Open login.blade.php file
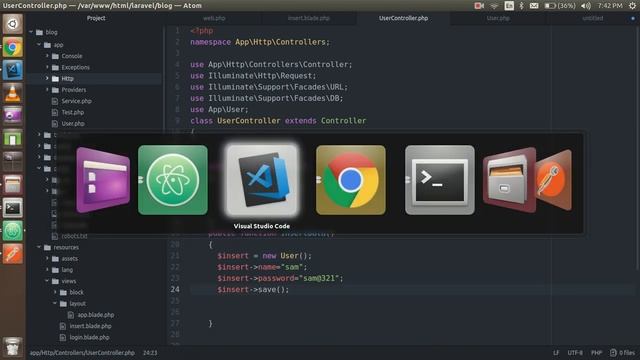This screenshot has height=360, width=640. pos(89,338)
